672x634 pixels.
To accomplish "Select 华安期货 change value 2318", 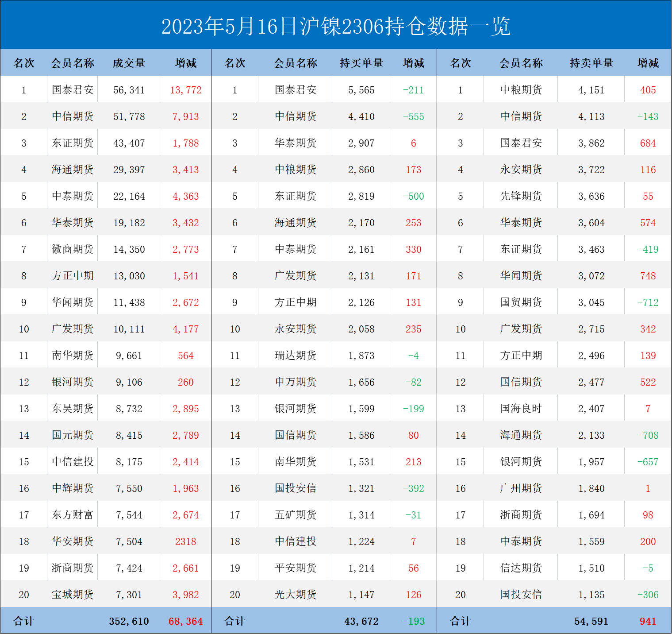I will [x=186, y=541].
